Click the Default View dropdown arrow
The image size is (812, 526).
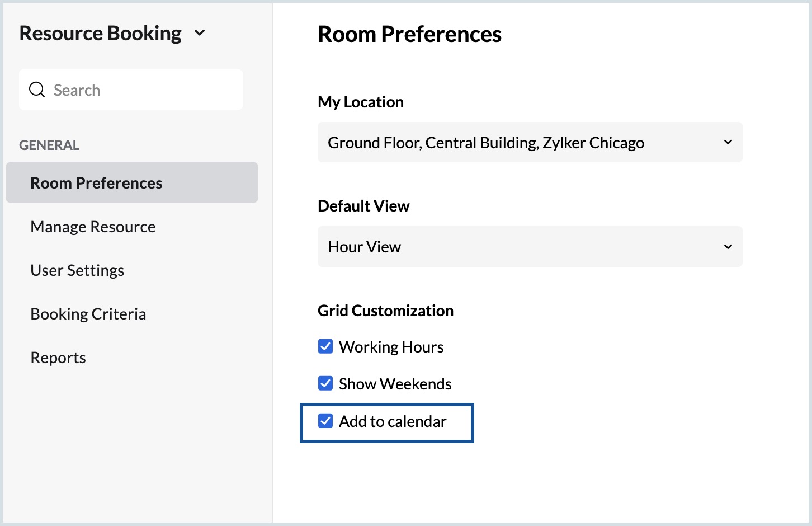click(x=728, y=246)
